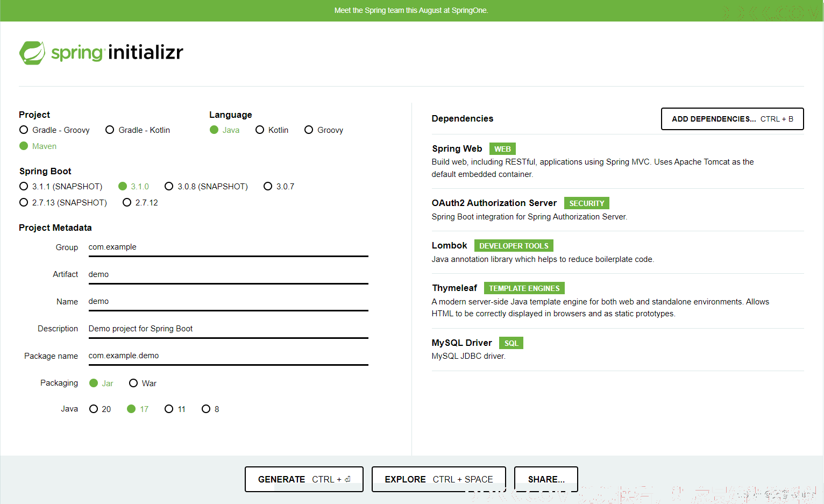Click the Generate button
This screenshot has height=504, width=824.
tap(304, 479)
